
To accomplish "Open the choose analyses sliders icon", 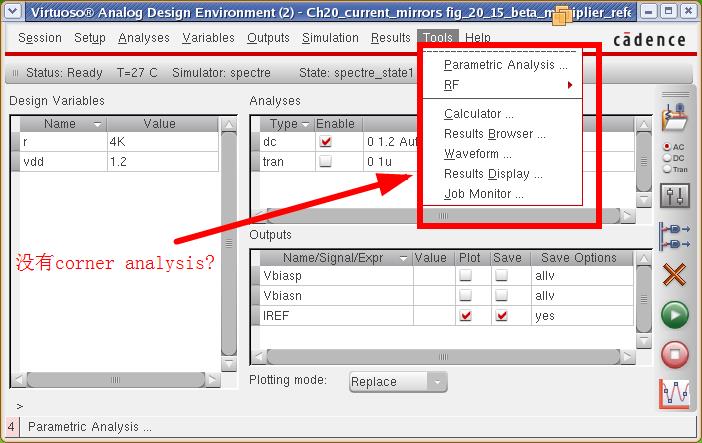I will [x=675, y=196].
